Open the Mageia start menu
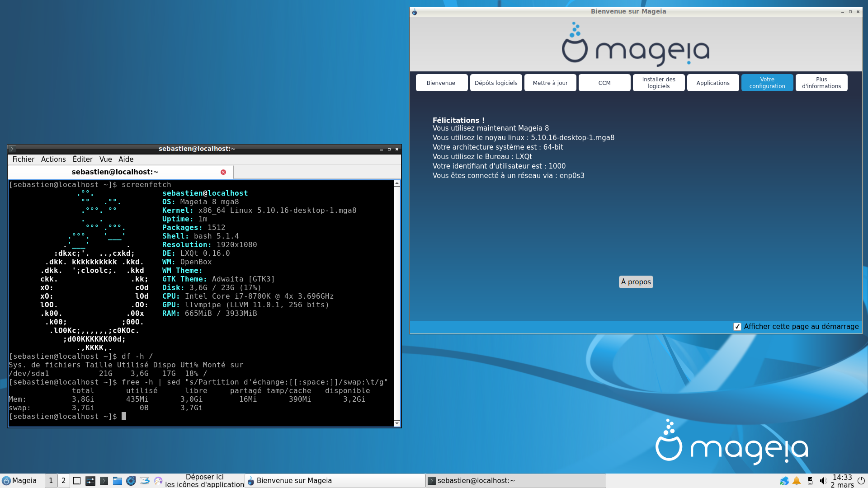The height and width of the screenshot is (488, 868). [x=19, y=481]
